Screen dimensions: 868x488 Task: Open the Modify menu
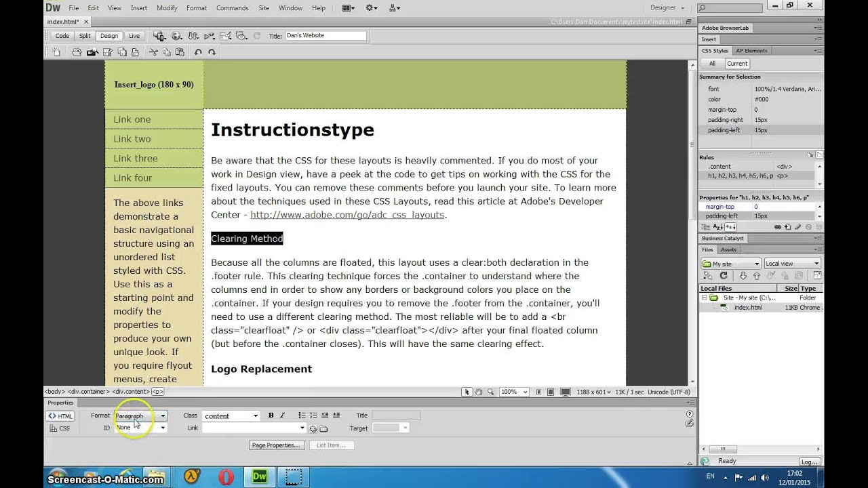(167, 8)
